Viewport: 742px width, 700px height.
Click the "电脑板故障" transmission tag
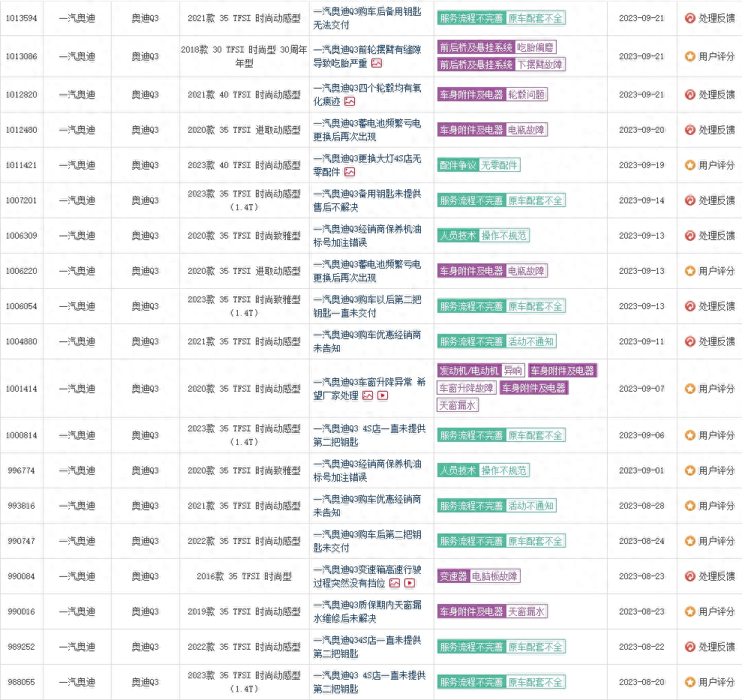pos(495,576)
